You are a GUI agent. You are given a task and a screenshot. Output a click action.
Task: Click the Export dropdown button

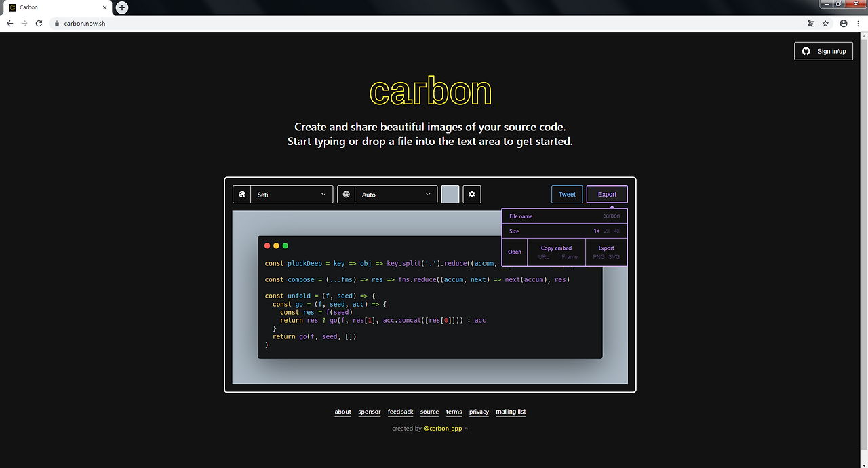coord(607,195)
